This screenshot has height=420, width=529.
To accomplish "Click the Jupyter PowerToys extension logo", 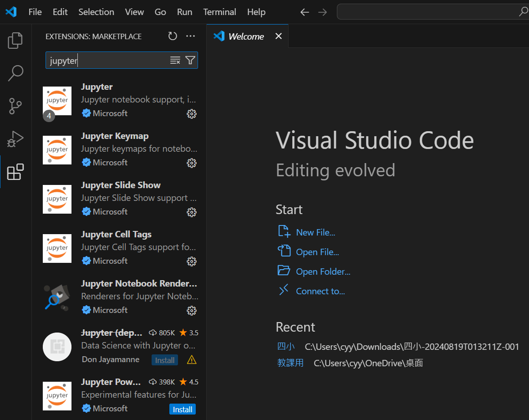I will click(x=57, y=396).
